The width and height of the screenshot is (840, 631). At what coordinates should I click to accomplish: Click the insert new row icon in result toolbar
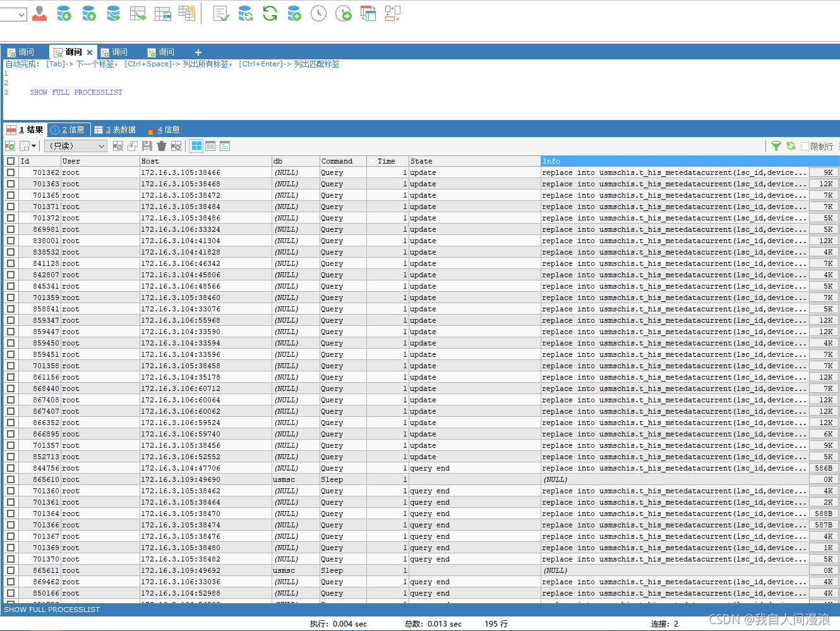tap(118, 146)
